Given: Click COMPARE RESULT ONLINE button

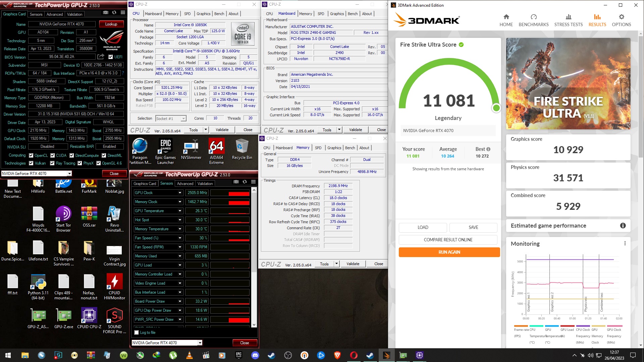Looking at the screenshot, I should click(448, 240).
